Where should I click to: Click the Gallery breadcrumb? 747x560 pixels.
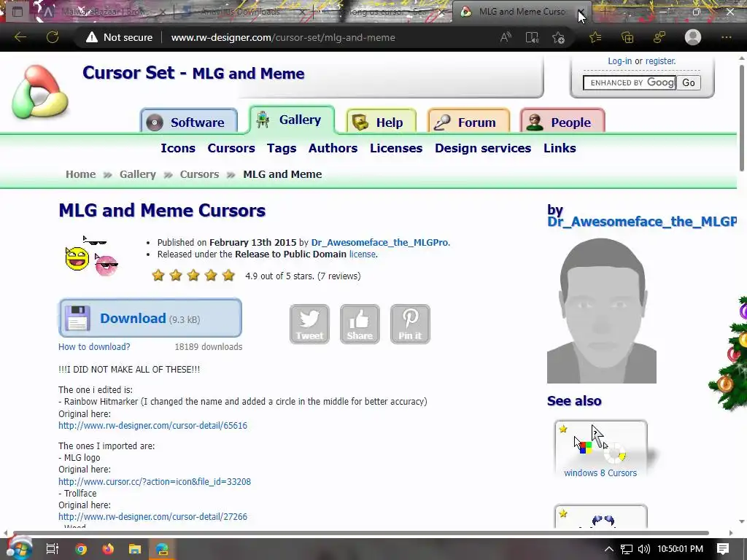coord(138,174)
